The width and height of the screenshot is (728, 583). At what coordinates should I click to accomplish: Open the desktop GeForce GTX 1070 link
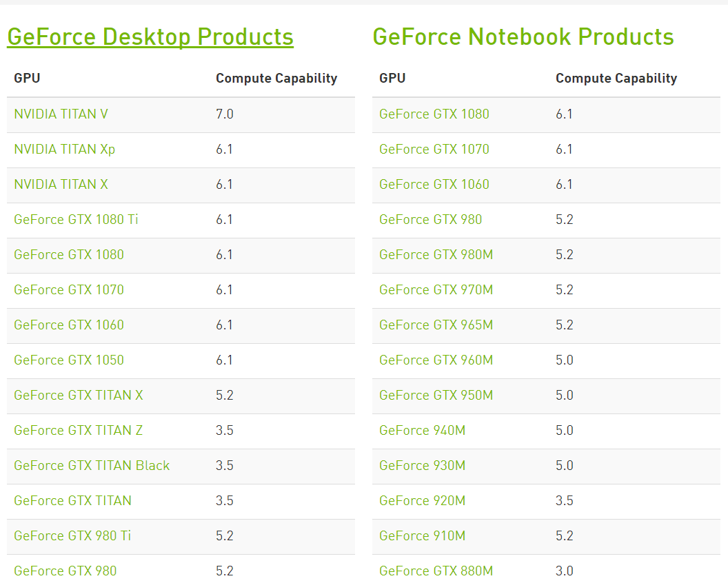pyautogui.click(x=69, y=290)
